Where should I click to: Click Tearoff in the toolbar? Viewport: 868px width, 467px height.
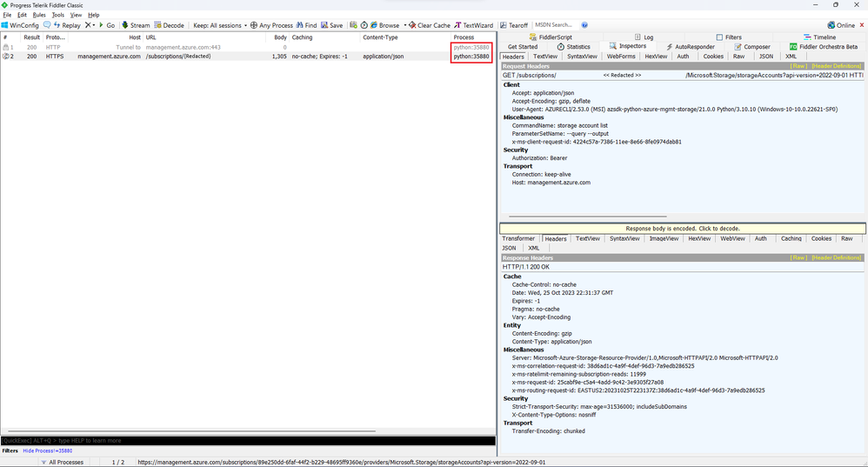(514, 25)
